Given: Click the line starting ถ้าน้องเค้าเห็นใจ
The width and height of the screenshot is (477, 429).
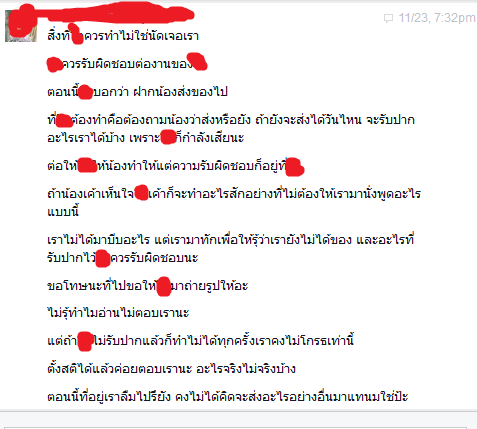Looking at the screenshot, I should [234, 193].
